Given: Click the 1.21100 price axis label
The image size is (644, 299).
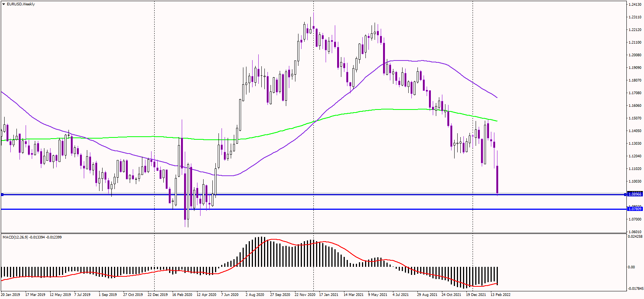Looking at the screenshot, I should click(635, 42).
